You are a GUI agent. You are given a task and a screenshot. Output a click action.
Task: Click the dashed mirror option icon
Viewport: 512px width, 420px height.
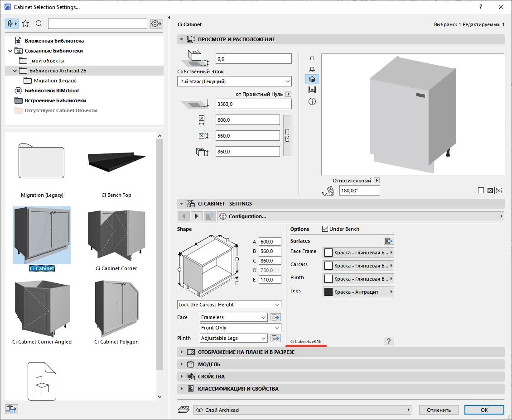(498, 191)
